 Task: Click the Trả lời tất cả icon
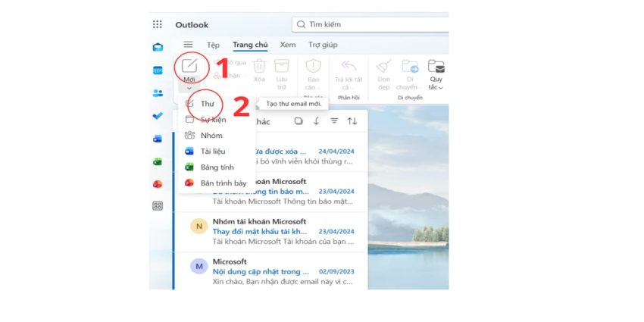(349, 66)
